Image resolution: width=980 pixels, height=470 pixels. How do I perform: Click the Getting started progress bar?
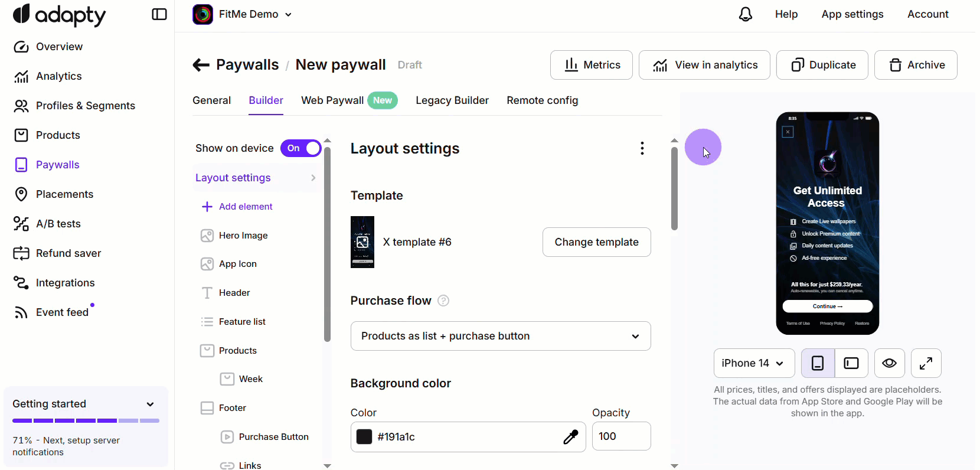86,420
